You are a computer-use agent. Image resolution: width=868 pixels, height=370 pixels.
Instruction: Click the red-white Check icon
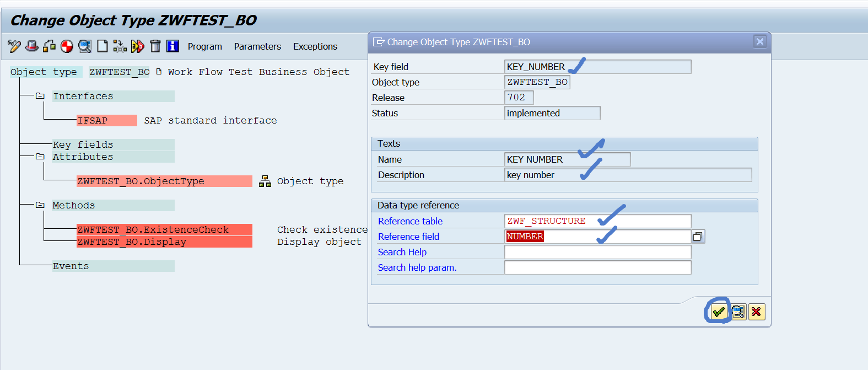tap(67, 46)
